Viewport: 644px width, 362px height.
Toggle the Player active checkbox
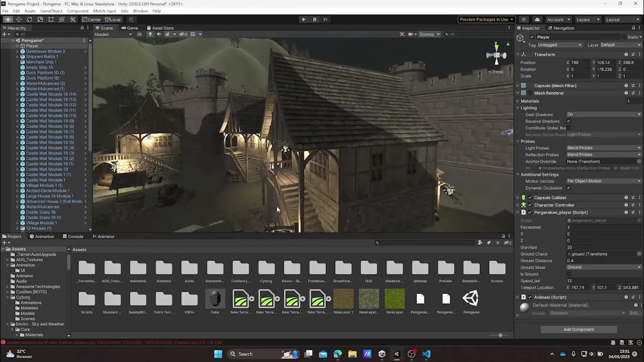tap(531, 37)
